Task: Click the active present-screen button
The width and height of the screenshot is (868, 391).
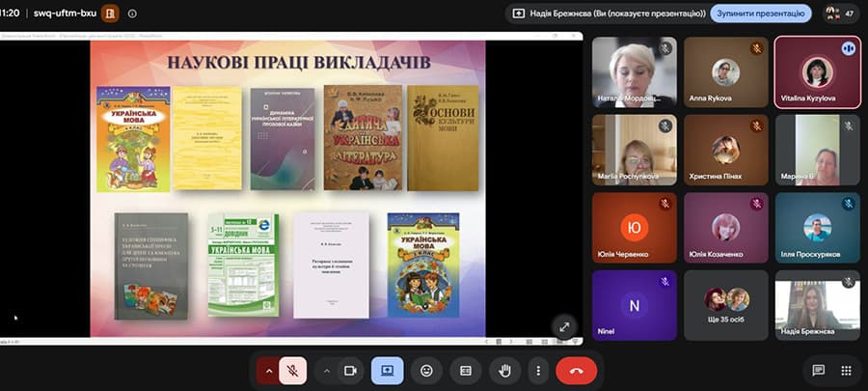Action: (388, 371)
